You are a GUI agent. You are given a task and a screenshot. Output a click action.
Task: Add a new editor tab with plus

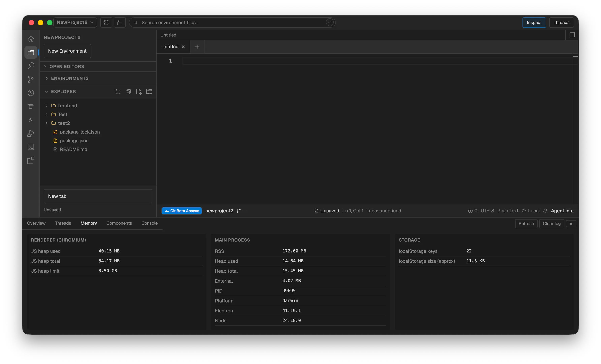(197, 46)
